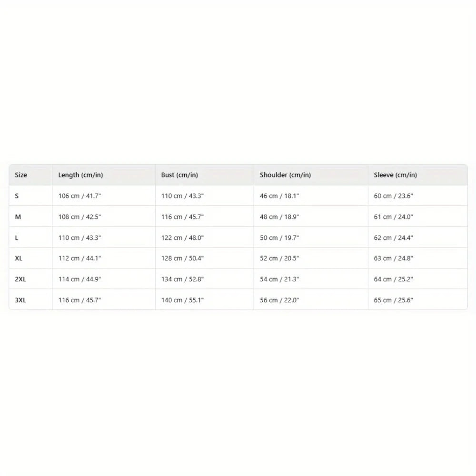The image size is (476, 476).
Task: Click the 50 cm / 19.7" shoulder cell
Action: (279, 238)
